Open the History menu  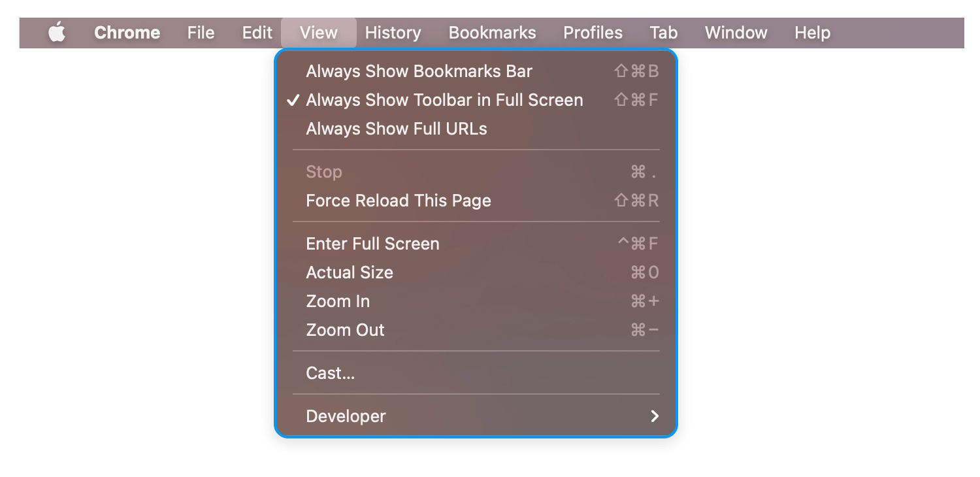click(x=393, y=33)
